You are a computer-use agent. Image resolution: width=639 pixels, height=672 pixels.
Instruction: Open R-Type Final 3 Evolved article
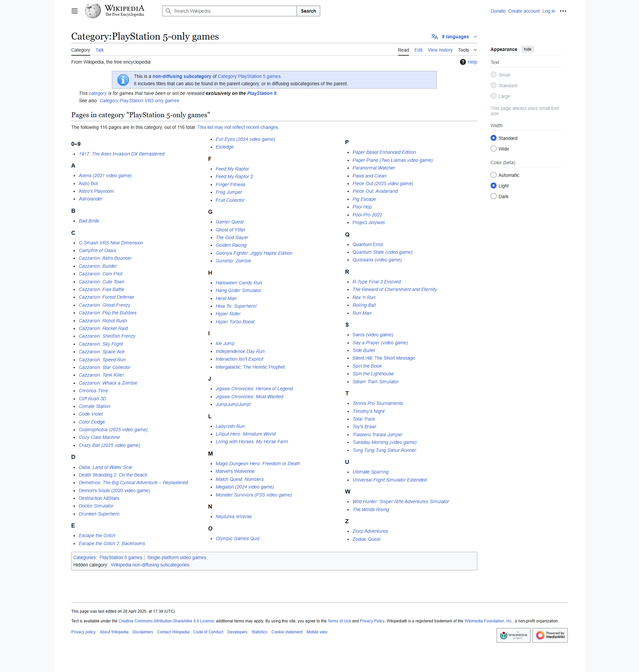[x=376, y=282]
